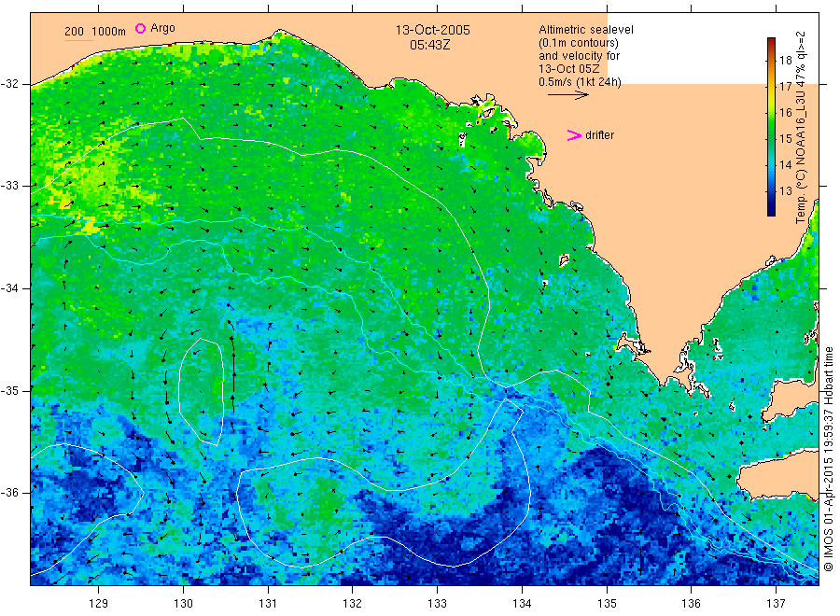This screenshot has width=840, height=616.
Task: Click the '(0.1m contours)' text line
Action: tap(578, 43)
